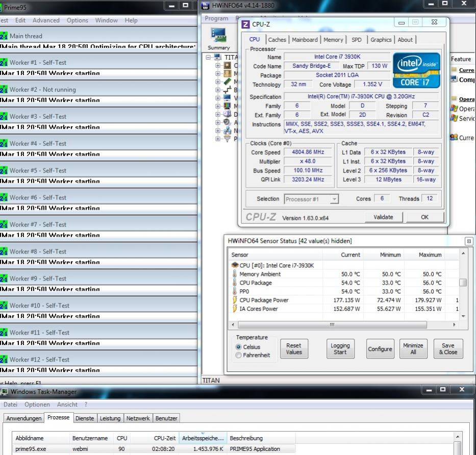476x455 pixels.
Task: Click the lightning icon next to CPU Package Power
Action: point(234,300)
